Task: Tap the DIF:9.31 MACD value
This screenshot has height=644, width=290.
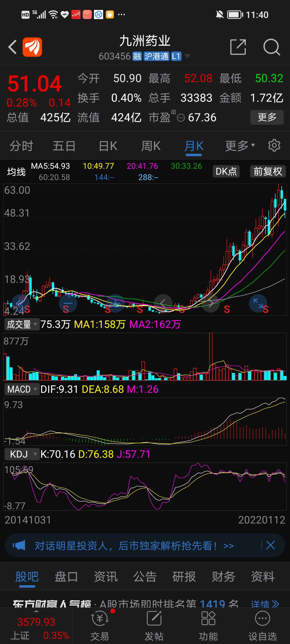Action: click(59, 389)
